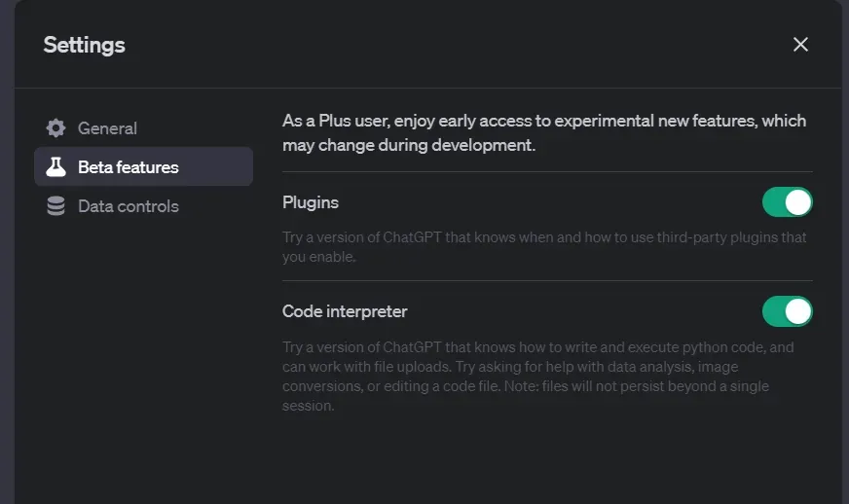Open the General settings tab
The height and width of the screenshot is (504, 849).
(x=107, y=128)
